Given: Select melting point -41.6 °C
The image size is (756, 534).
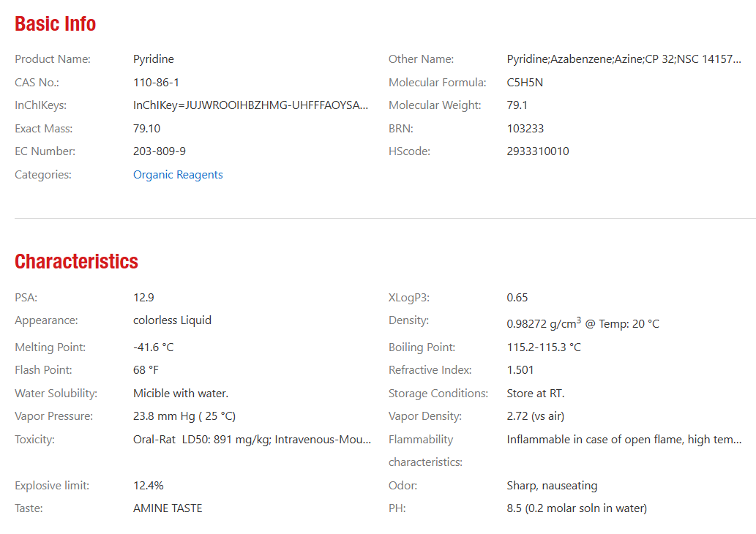Looking at the screenshot, I should point(153,347).
